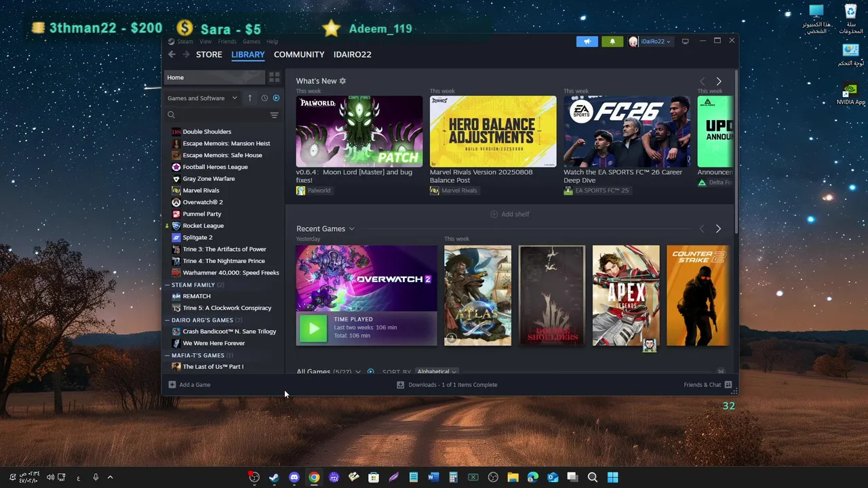
Task: Go to the STORE tab
Action: [209, 54]
